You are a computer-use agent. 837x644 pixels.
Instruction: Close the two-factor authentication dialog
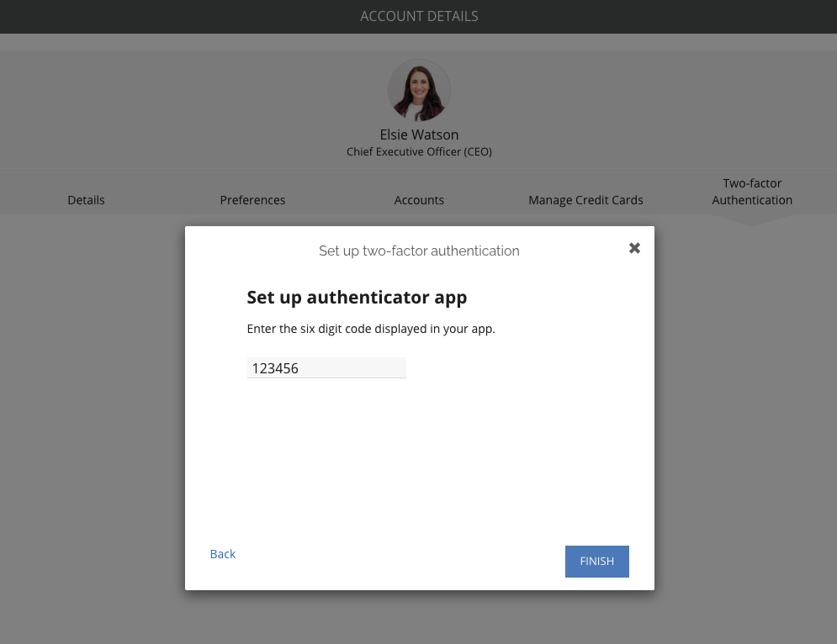(x=634, y=248)
